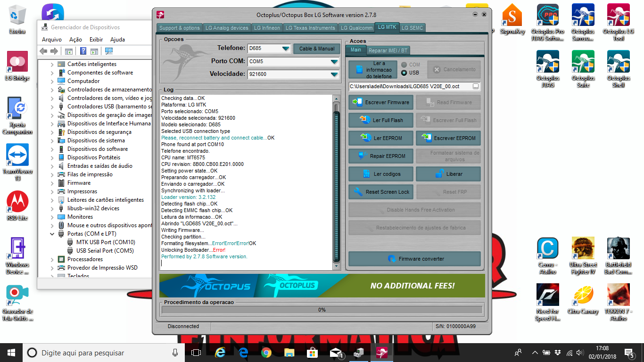Open RSD Lite desktop icon
Screen dimensions: 644x362
click(x=17, y=206)
